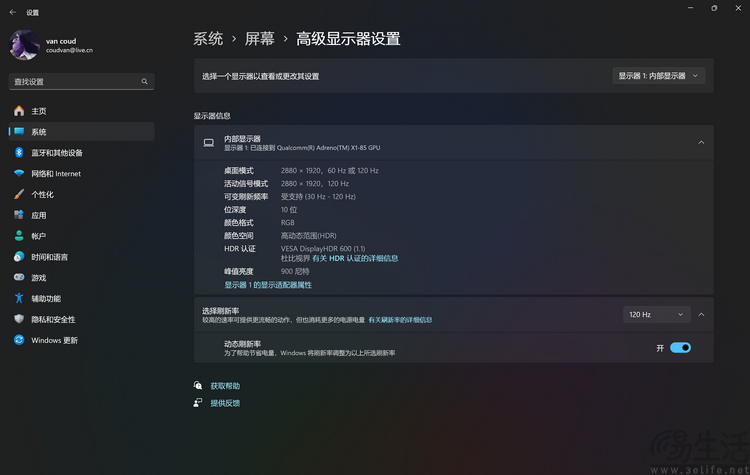Collapse the 选择刷新率 section chevron

[701, 314]
